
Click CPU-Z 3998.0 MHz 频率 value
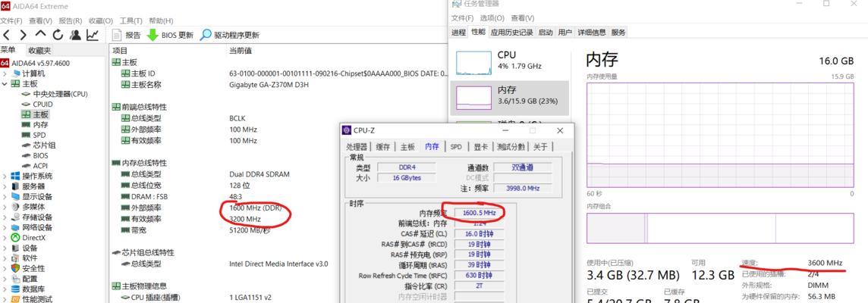click(522, 188)
